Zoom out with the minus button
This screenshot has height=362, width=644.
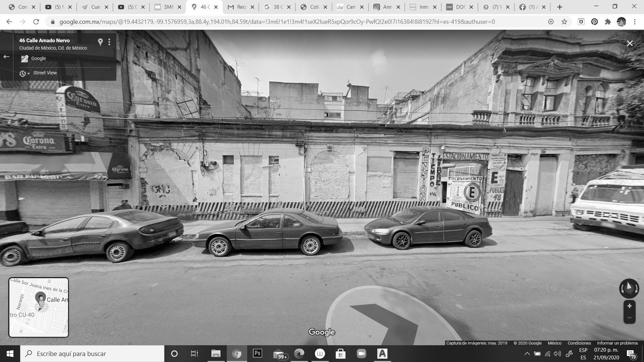click(629, 318)
